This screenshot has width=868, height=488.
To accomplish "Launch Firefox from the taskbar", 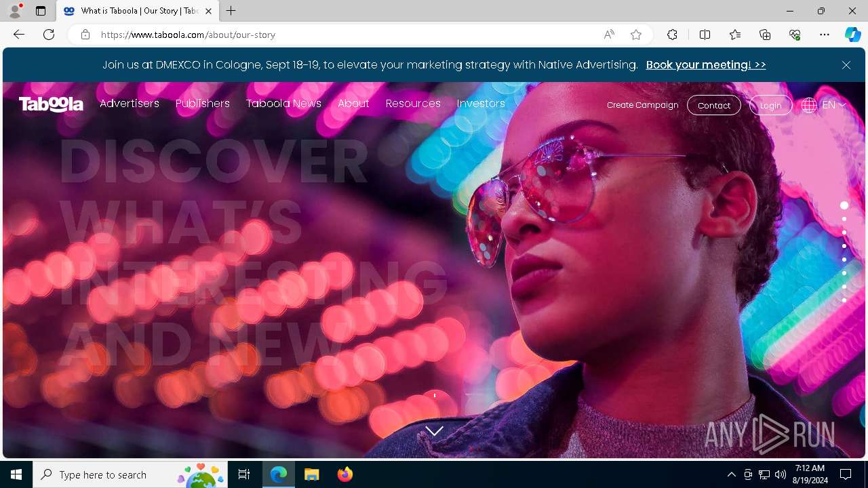I will [x=345, y=474].
